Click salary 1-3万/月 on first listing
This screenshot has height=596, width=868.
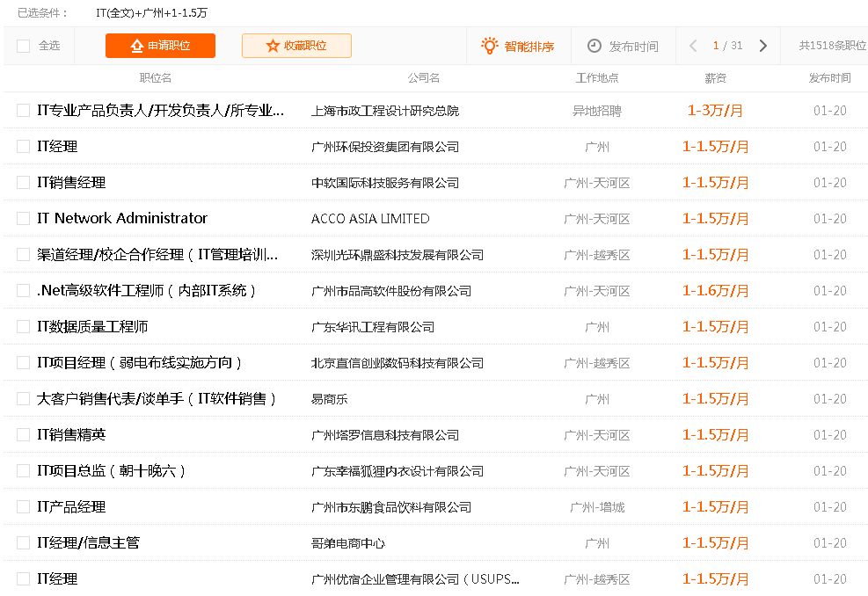[716, 111]
